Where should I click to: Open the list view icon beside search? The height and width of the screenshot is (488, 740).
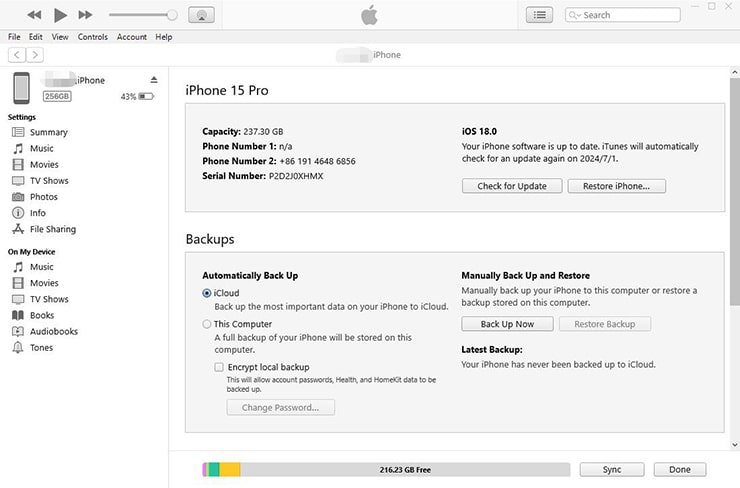click(x=539, y=15)
